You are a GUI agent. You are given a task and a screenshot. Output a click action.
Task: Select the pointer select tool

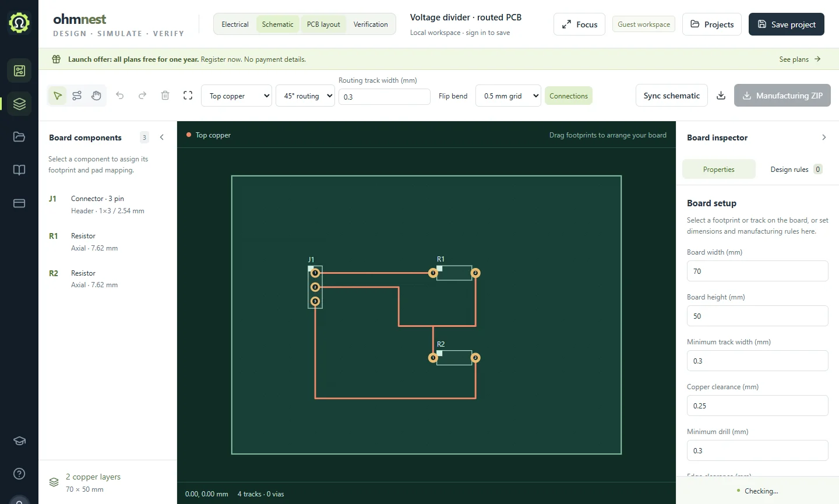[x=58, y=96]
